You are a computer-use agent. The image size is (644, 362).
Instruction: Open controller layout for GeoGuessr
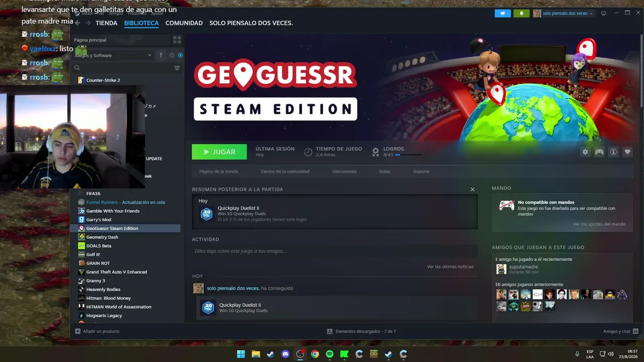pyautogui.click(x=599, y=152)
